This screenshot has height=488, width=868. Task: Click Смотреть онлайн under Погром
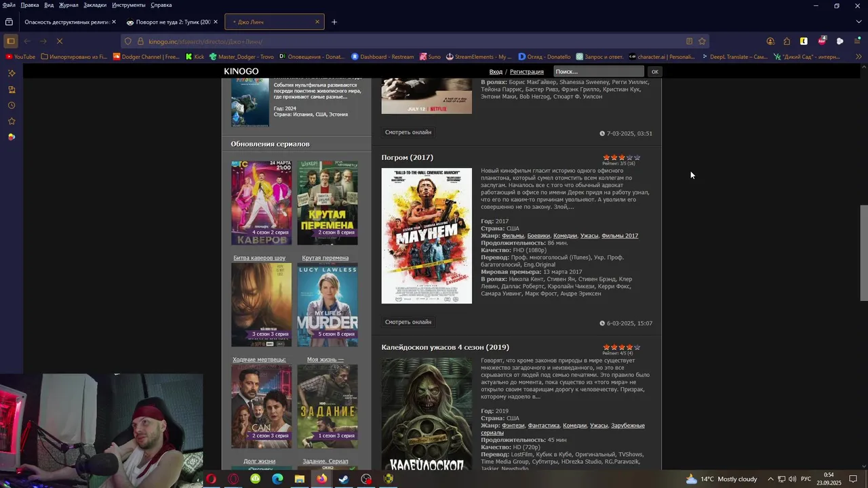pos(408,322)
